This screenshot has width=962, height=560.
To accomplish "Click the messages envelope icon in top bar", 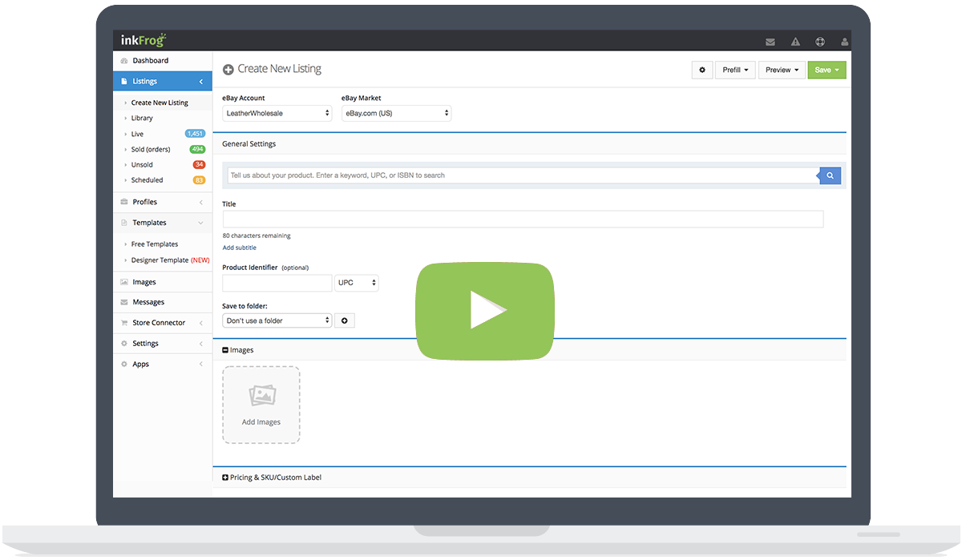I will (x=770, y=41).
